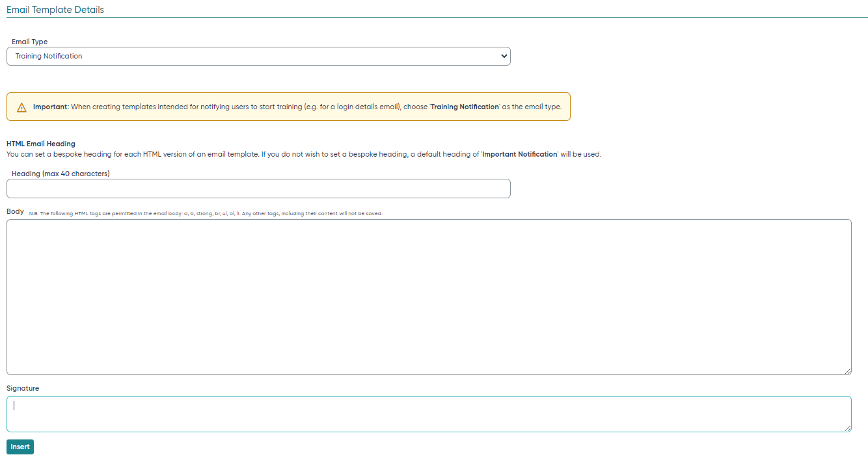Click the N.B. permitted HTML tags note

click(x=206, y=213)
